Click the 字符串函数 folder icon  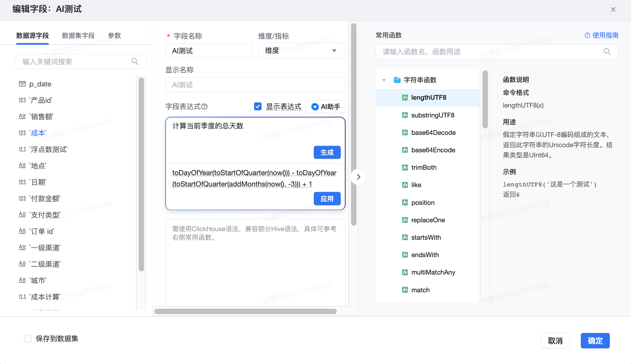[x=397, y=80]
